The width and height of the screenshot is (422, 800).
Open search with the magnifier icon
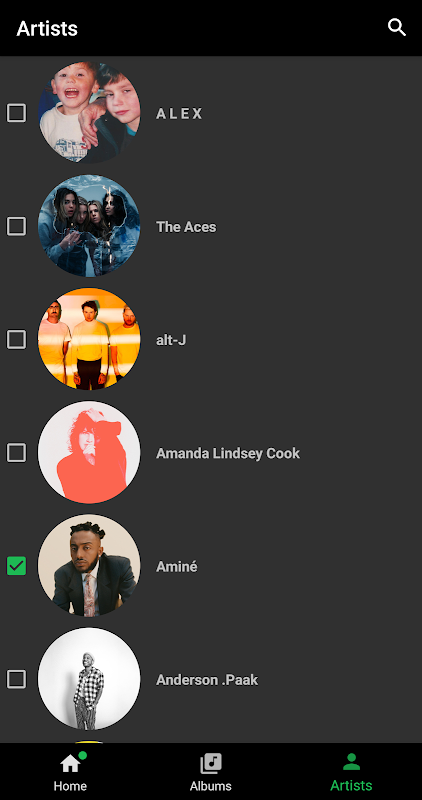click(396, 28)
